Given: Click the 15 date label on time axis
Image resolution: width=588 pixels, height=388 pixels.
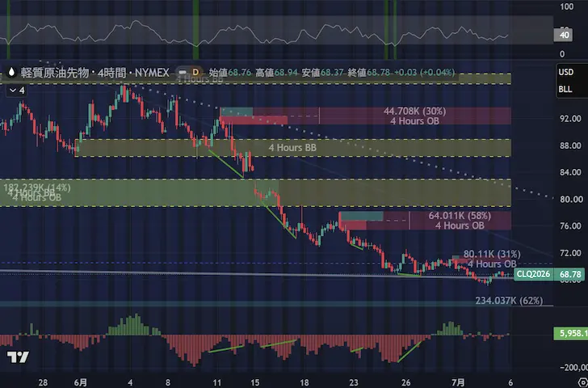Looking at the screenshot, I should (x=255, y=382).
